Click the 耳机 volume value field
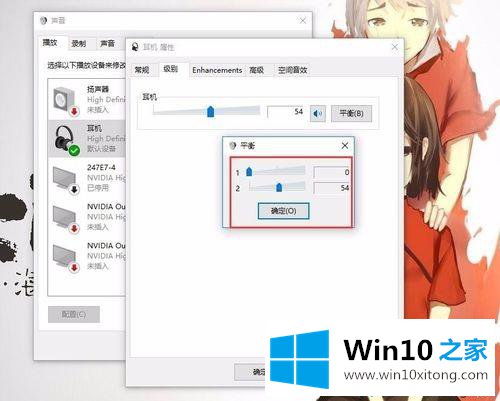Image resolution: width=500 pixels, height=401 pixels. coord(286,112)
